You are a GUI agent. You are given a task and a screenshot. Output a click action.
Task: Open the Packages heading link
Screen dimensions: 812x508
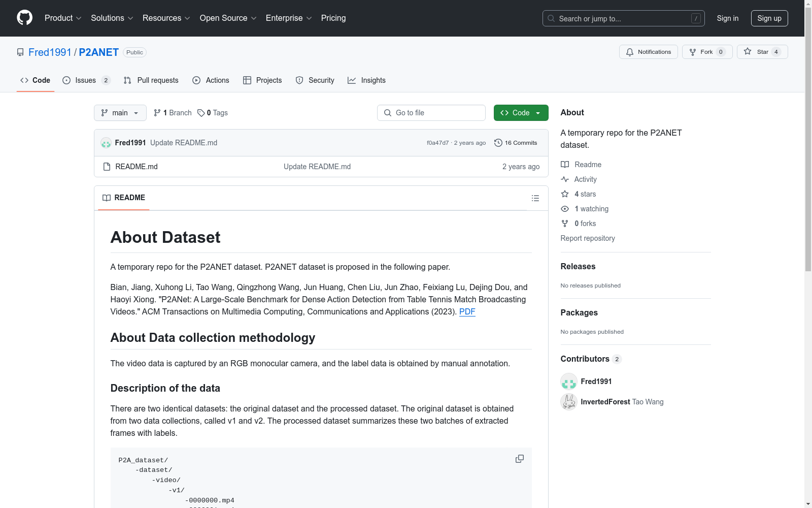coord(579,312)
